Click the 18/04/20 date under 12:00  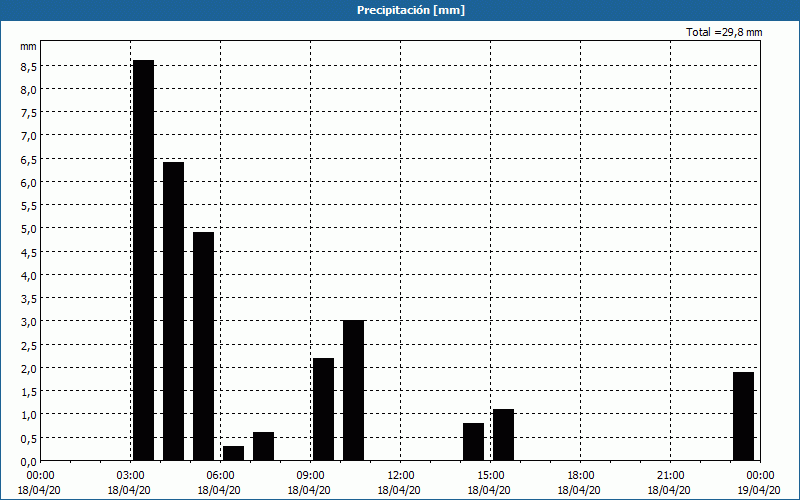pos(401,490)
